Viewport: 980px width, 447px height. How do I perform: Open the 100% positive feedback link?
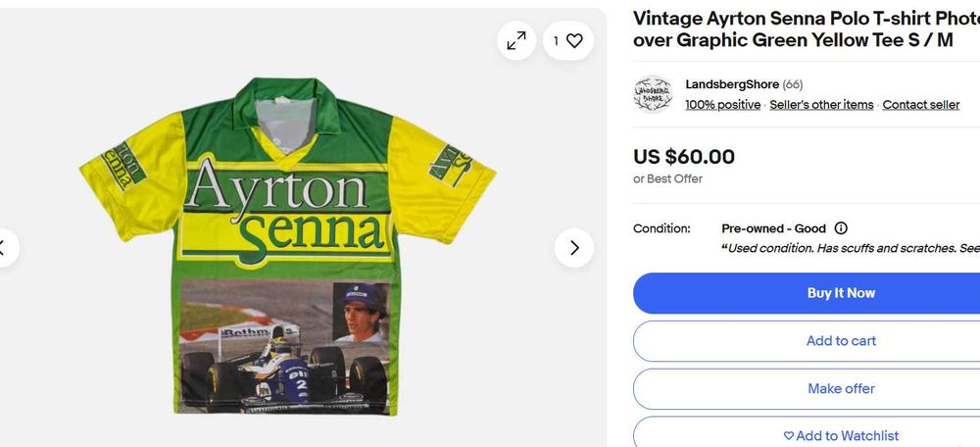tap(722, 105)
